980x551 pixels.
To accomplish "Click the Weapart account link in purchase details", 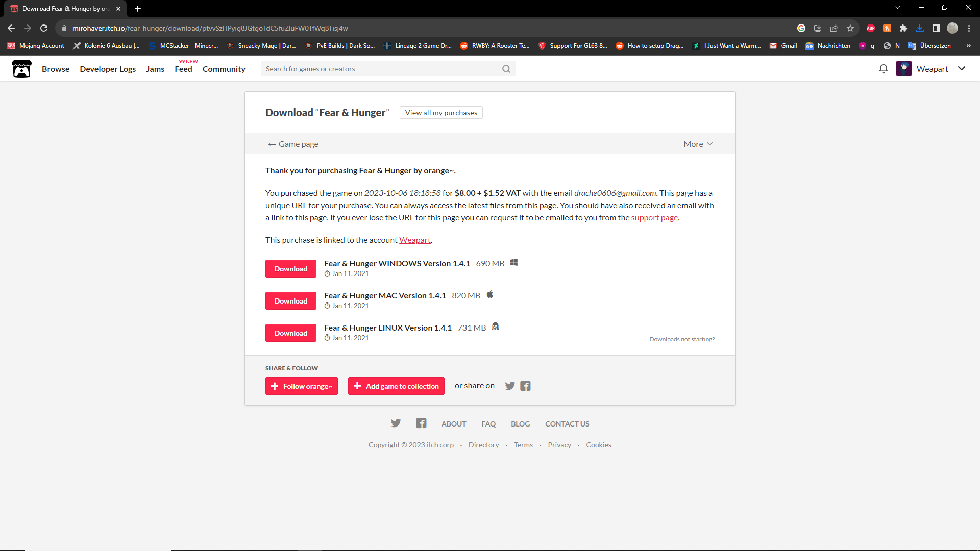I will pos(414,239).
